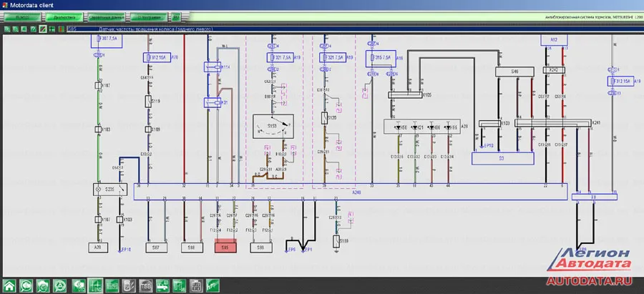Click the EP10 ground point label
The width and height of the screenshot is (644, 294).
click(125, 250)
